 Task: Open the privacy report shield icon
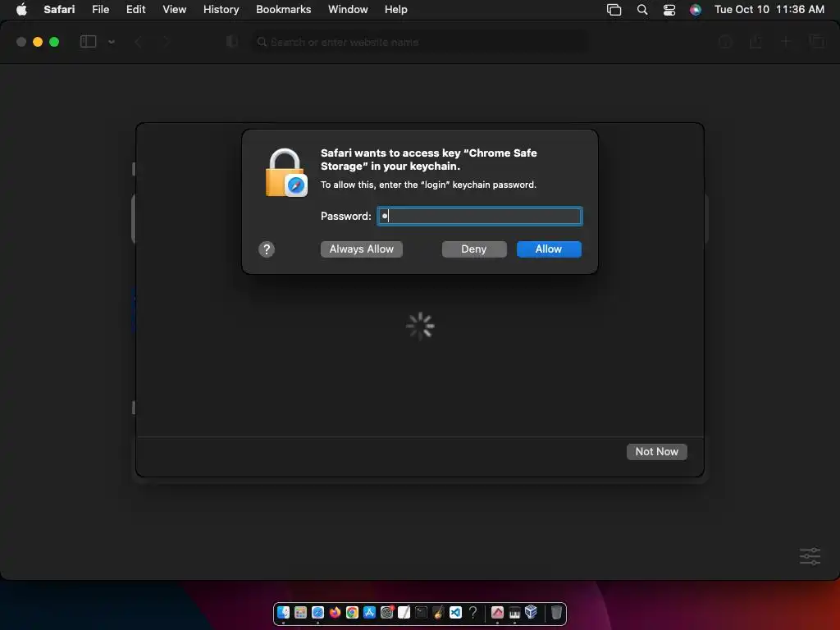pos(231,42)
